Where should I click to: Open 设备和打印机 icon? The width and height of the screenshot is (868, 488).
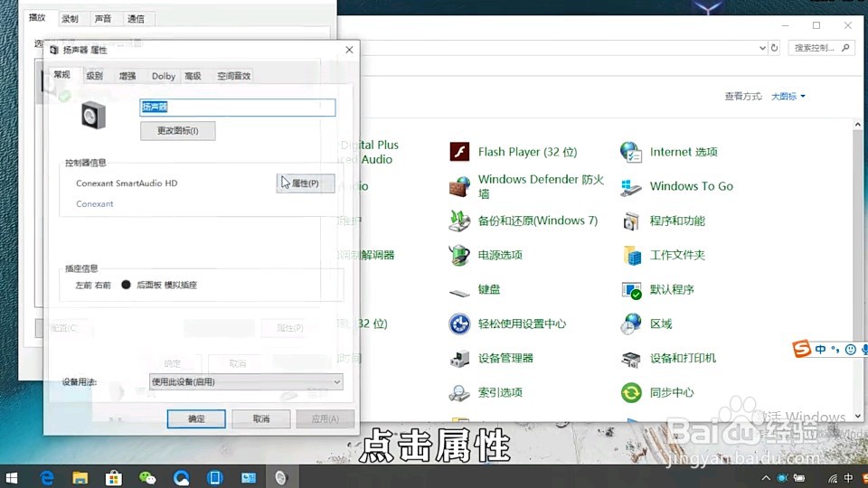[x=631, y=359]
